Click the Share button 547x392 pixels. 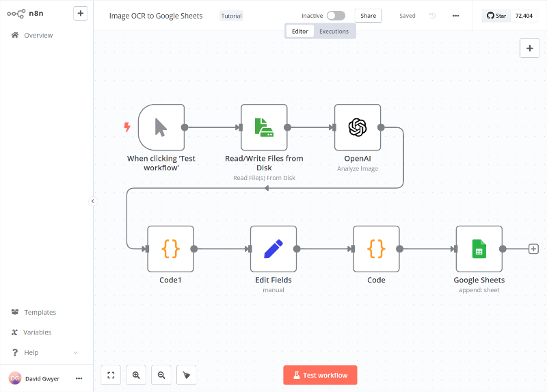click(368, 16)
